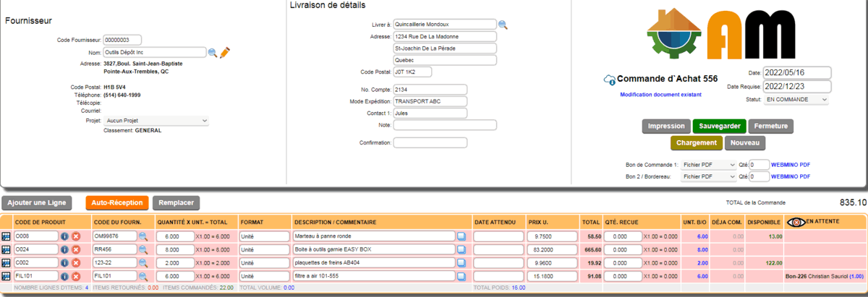This screenshot has height=297, width=868.
Task: Click the available quantity 122.00
Action: pyautogui.click(x=774, y=262)
